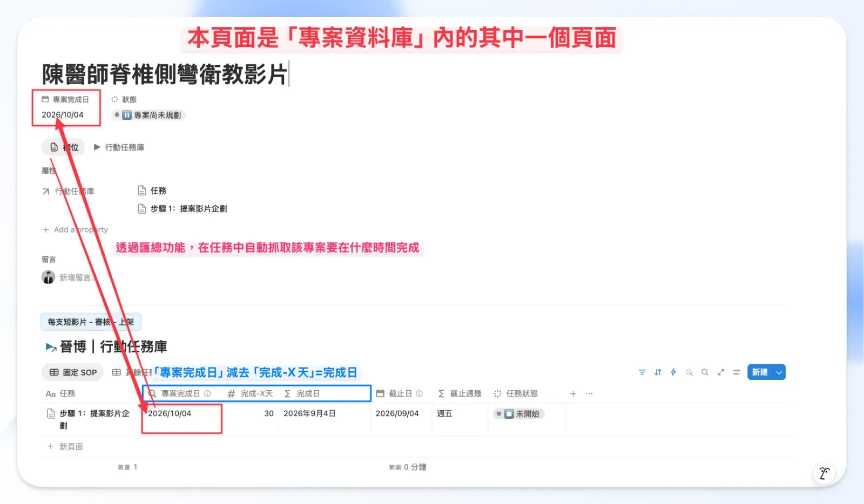Click the 狀態 property label
Screen dimensions: 864x504
[124, 100]
